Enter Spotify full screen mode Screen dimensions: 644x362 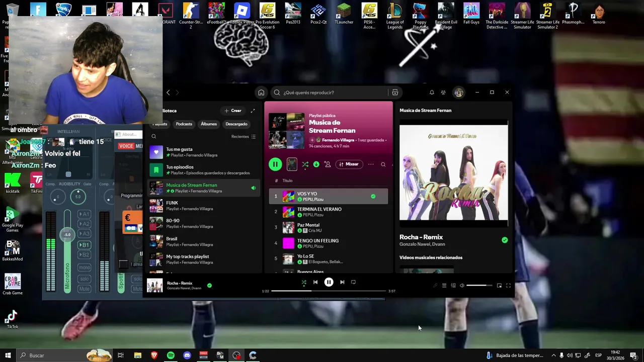point(508,286)
